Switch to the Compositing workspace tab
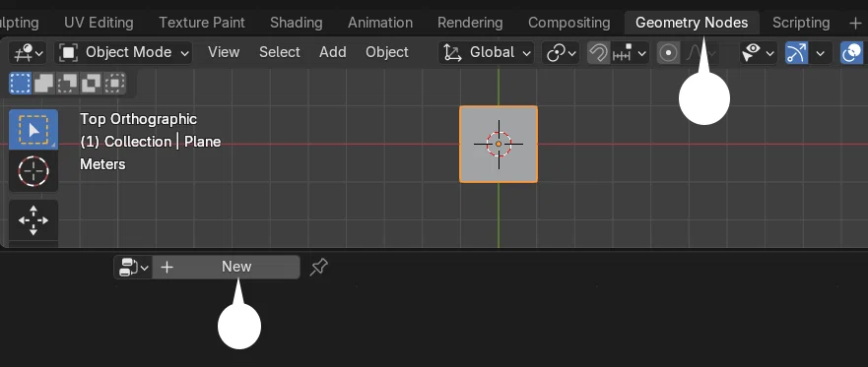The image size is (868, 367). coord(569,23)
